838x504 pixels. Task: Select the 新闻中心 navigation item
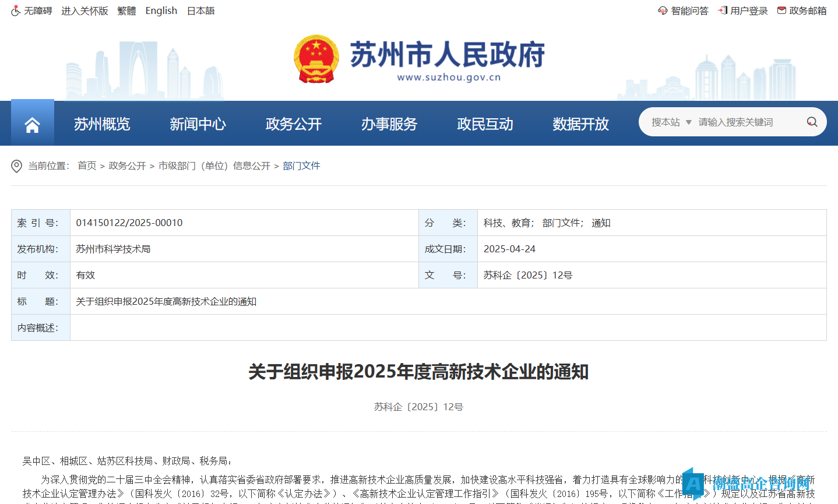click(x=198, y=124)
